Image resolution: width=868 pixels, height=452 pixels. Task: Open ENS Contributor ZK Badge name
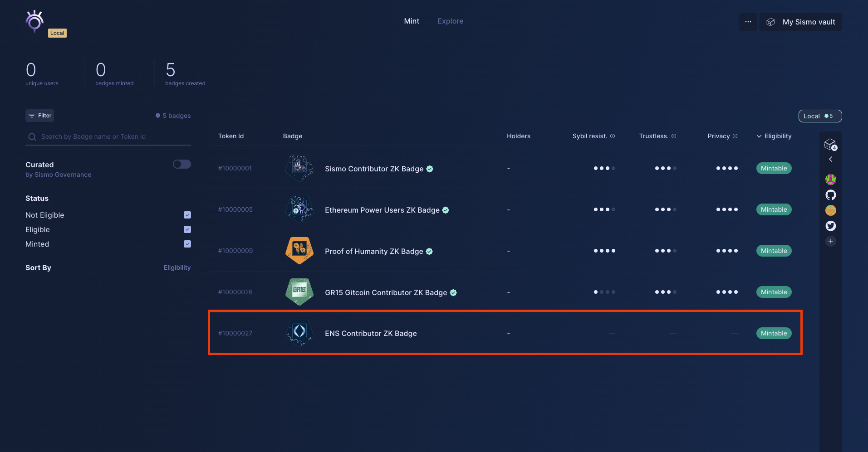tap(371, 333)
